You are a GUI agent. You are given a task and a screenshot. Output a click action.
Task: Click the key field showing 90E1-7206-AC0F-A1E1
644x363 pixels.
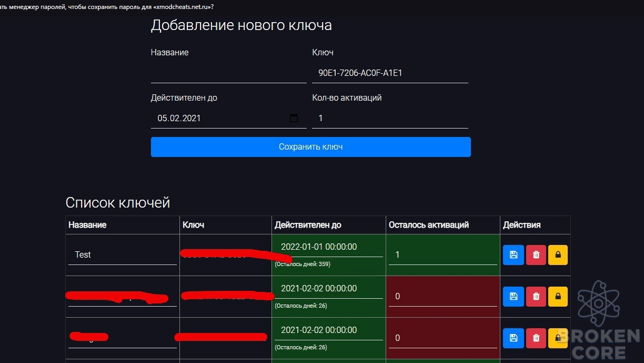390,73
